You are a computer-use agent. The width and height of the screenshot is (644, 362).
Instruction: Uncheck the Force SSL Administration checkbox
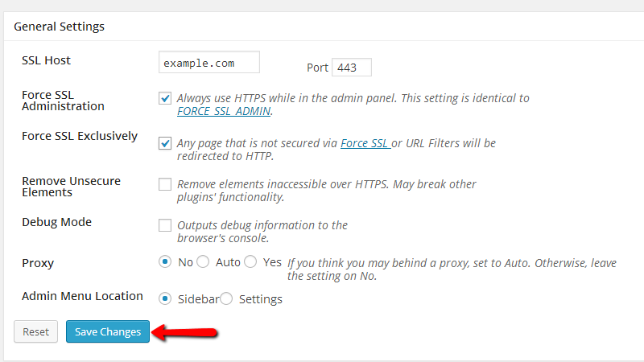coord(165,98)
